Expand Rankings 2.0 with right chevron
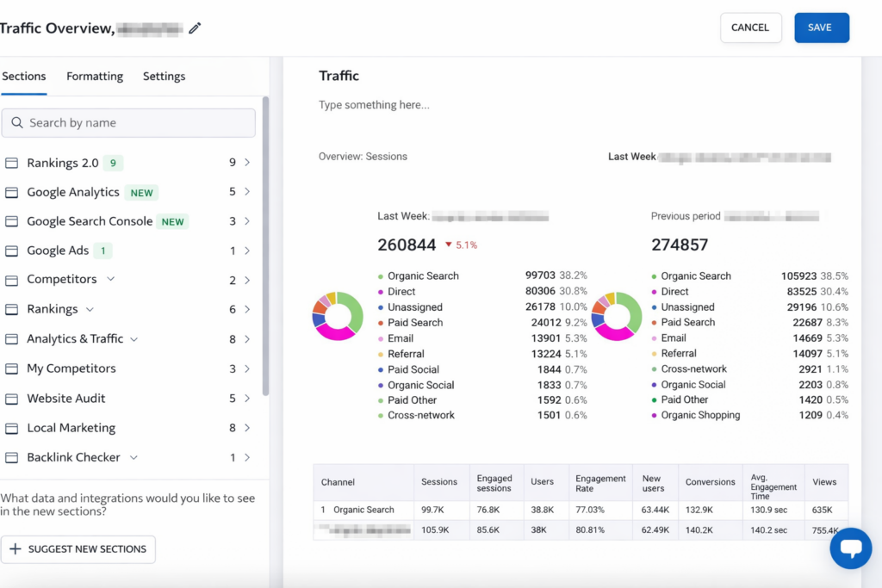This screenshot has width=882, height=588. [x=247, y=163]
